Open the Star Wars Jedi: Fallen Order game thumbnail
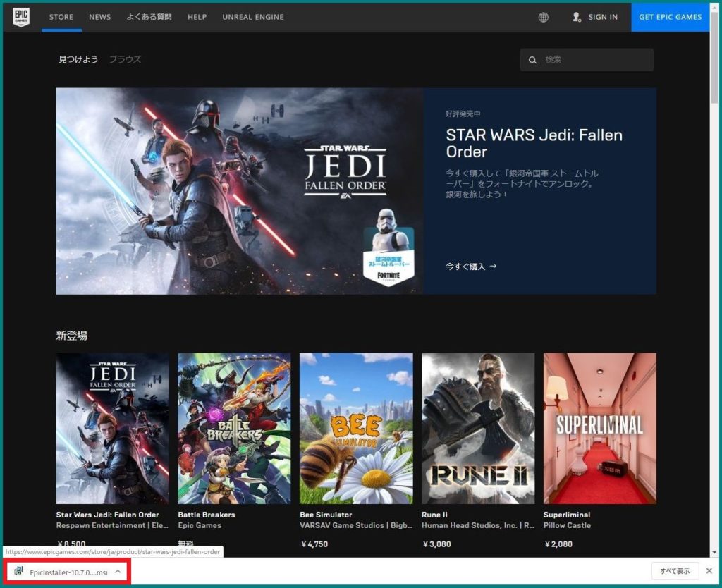 click(x=112, y=428)
